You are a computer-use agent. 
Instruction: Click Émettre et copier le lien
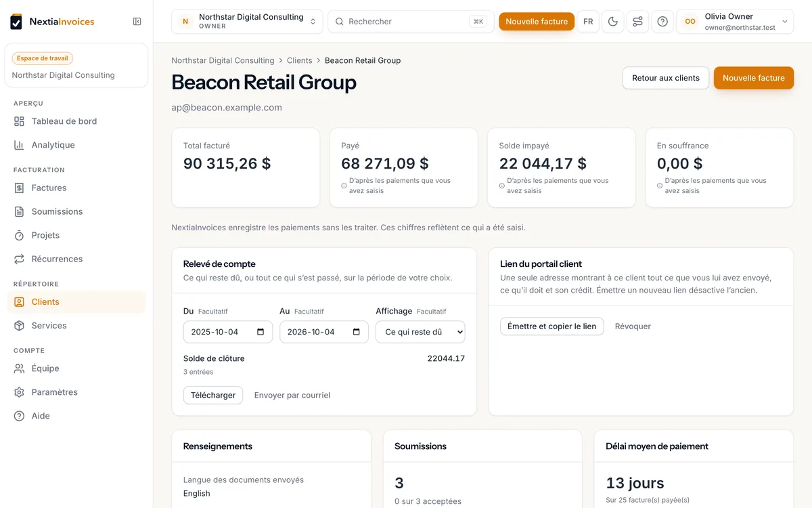pos(552,326)
